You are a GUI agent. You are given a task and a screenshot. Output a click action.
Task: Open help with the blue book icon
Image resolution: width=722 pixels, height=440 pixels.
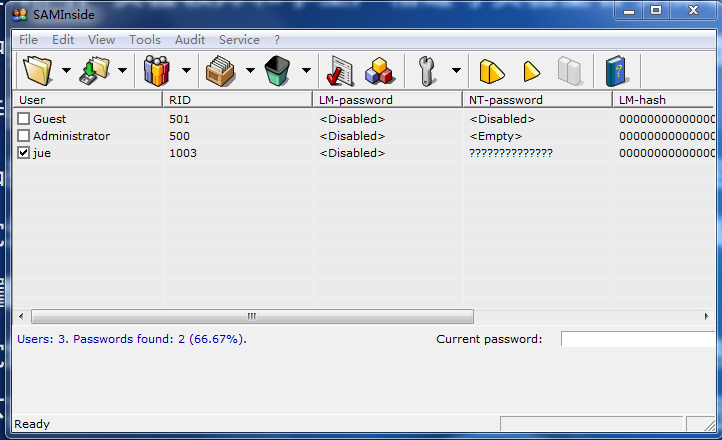(617, 71)
